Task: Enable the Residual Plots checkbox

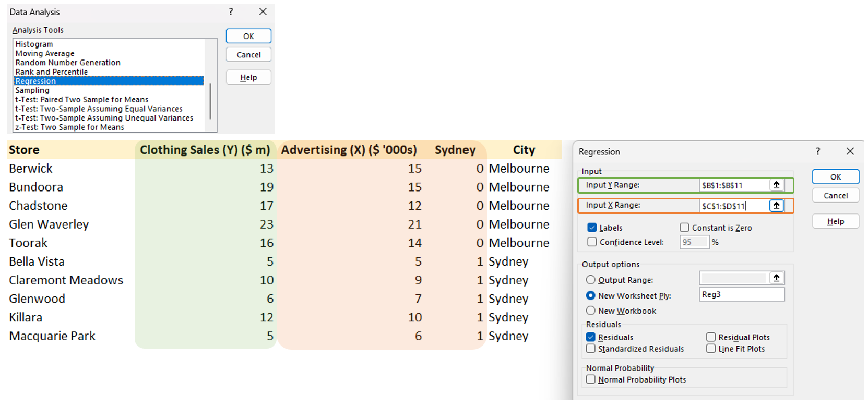Action: 711,337
